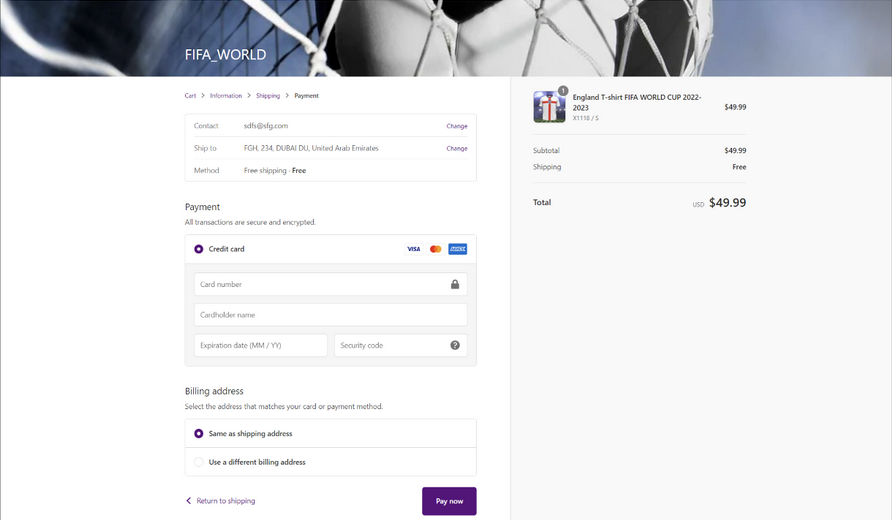Change the Ship to address
The image size is (892, 520).
[457, 148]
